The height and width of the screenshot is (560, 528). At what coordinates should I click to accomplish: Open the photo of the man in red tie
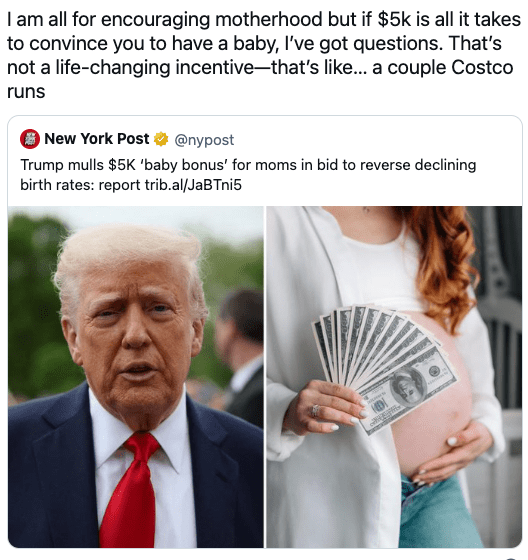pos(136,377)
